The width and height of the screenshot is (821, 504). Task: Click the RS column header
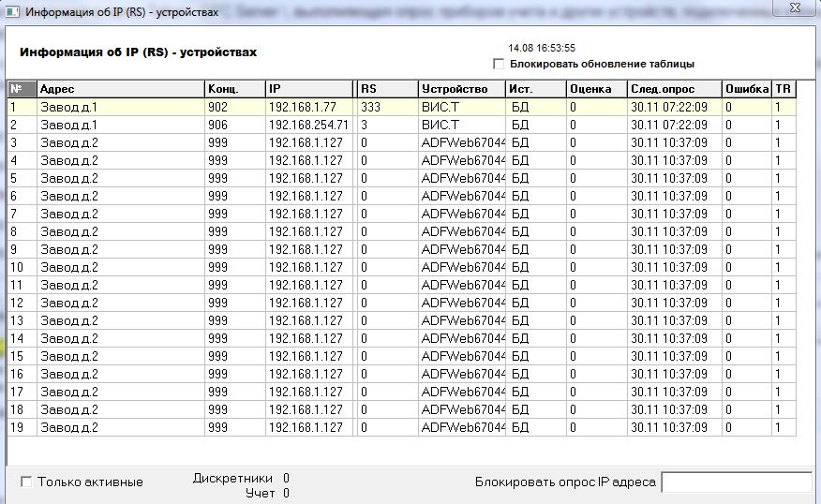(x=387, y=89)
